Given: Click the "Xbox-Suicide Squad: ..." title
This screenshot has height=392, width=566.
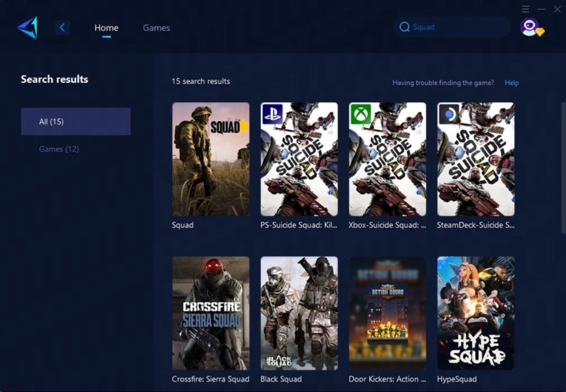Looking at the screenshot, I should [x=387, y=225].
